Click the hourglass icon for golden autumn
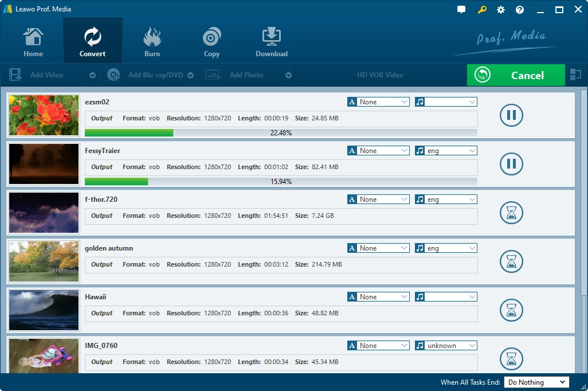Screen dimensions: 588x391 pyautogui.click(x=511, y=261)
